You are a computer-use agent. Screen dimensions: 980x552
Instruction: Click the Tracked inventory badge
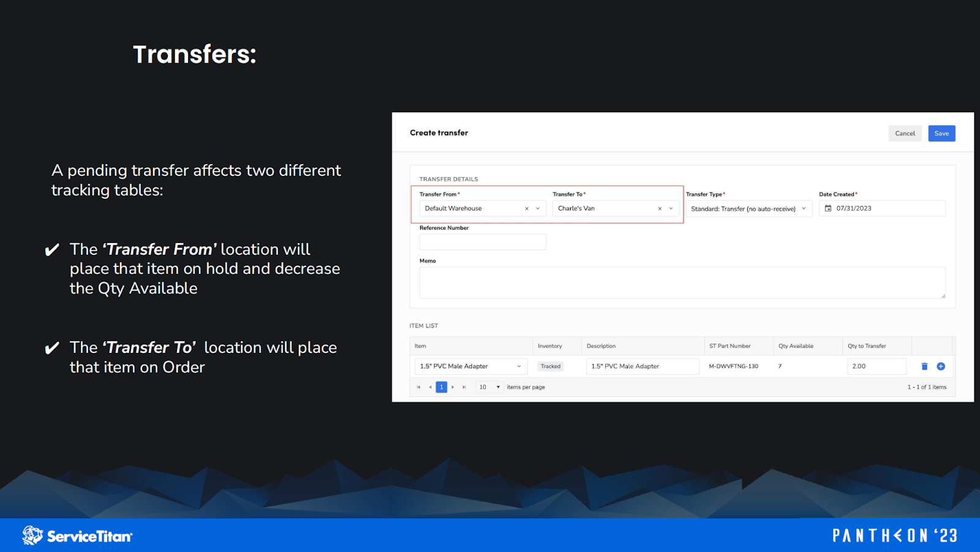coord(551,366)
